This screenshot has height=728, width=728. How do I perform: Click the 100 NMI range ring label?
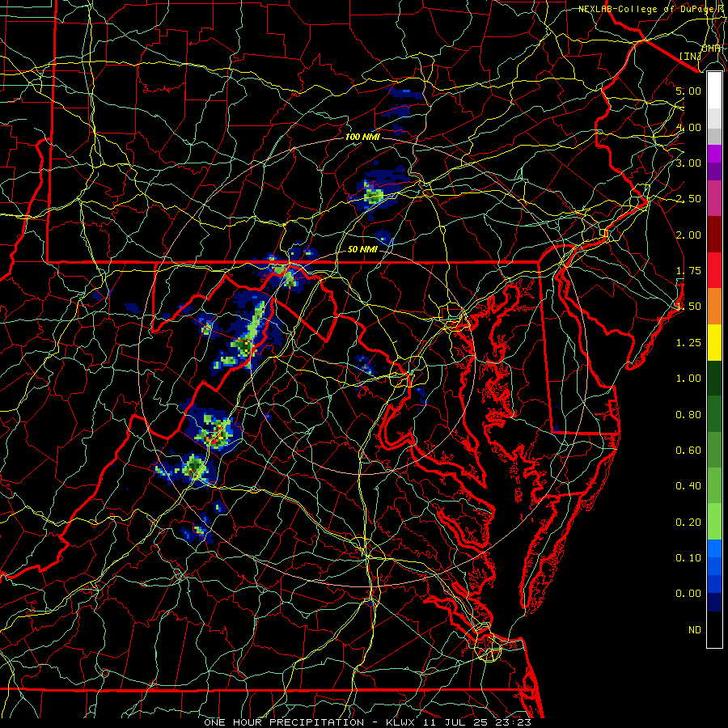(362, 138)
